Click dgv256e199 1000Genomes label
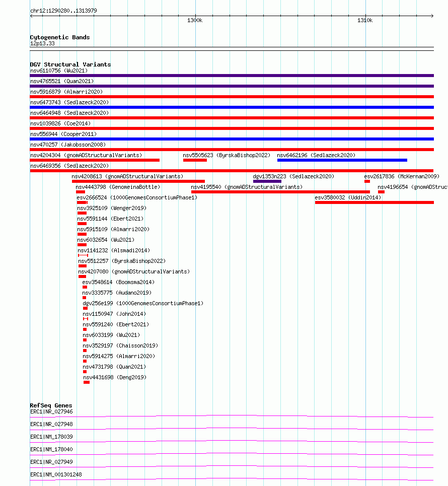Screen dimensions: 448x486 click(x=143, y=303)
